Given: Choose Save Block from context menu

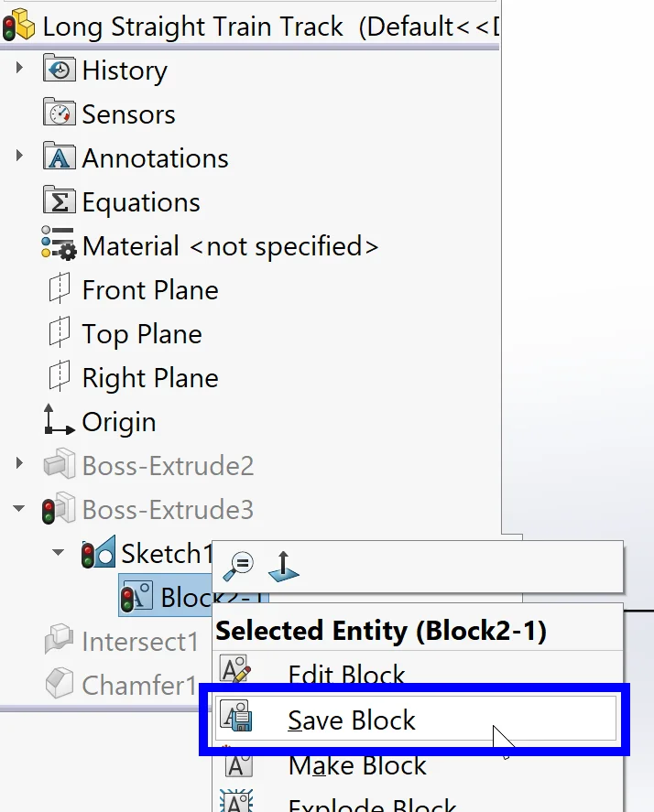Looking at the screenshot, I should [x=352, y=720].
